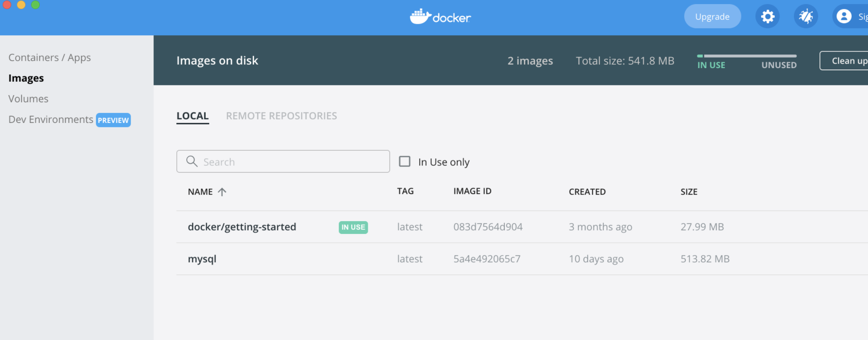The width and height of the screenshot is (868, 340).
Task: Open Containers / Apps section
Action: [49, 58]
